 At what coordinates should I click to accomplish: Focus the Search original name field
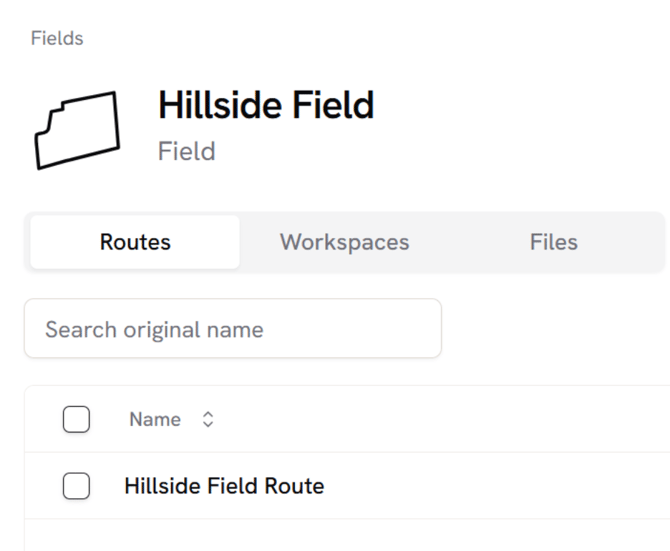pos(232,329)
